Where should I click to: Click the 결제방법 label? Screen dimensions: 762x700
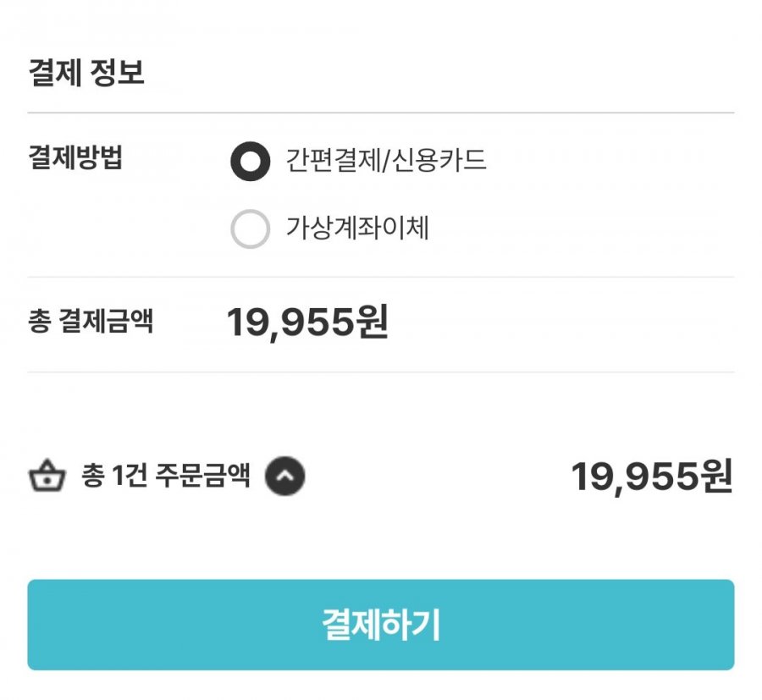click(75, 157)
